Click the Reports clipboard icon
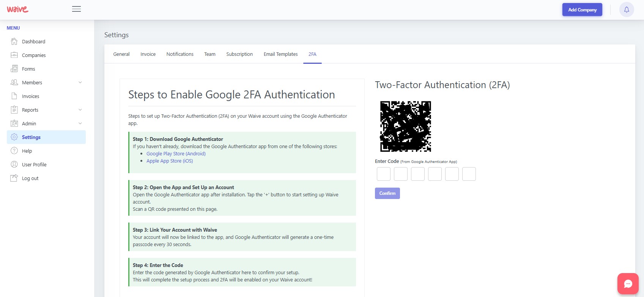The height and width of the screenshot is (297, 644). (x=14, y=110)
